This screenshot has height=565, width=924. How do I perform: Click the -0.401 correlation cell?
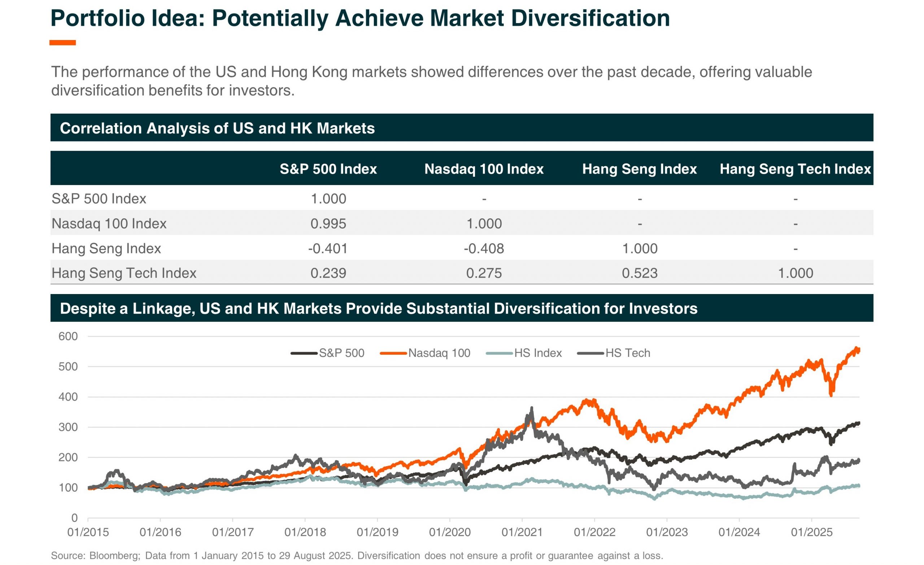click(328, 249)
